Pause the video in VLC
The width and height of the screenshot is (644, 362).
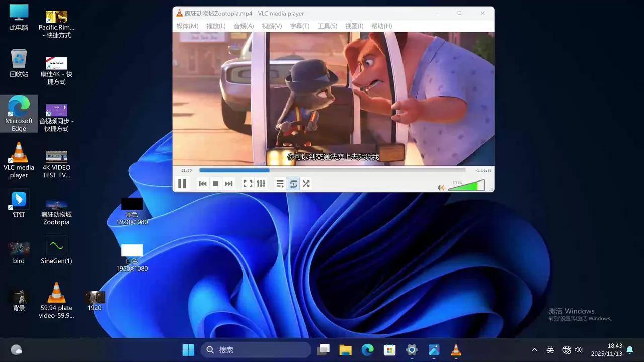click(182, 184)
